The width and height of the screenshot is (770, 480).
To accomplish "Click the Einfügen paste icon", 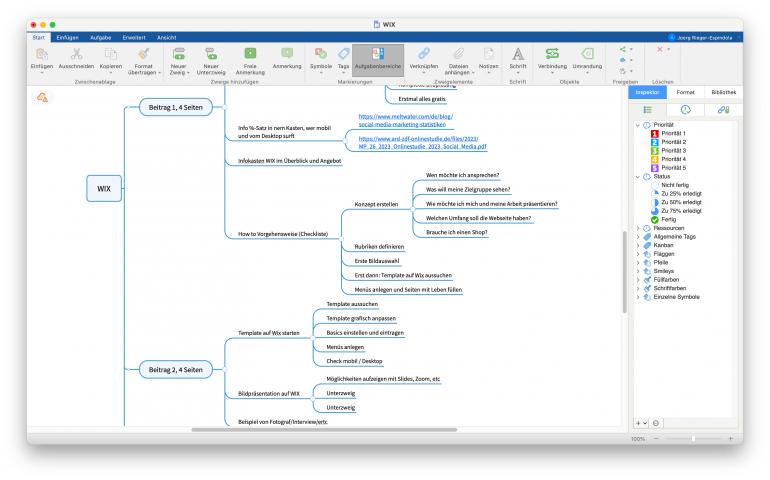I will tap(42, 54).
